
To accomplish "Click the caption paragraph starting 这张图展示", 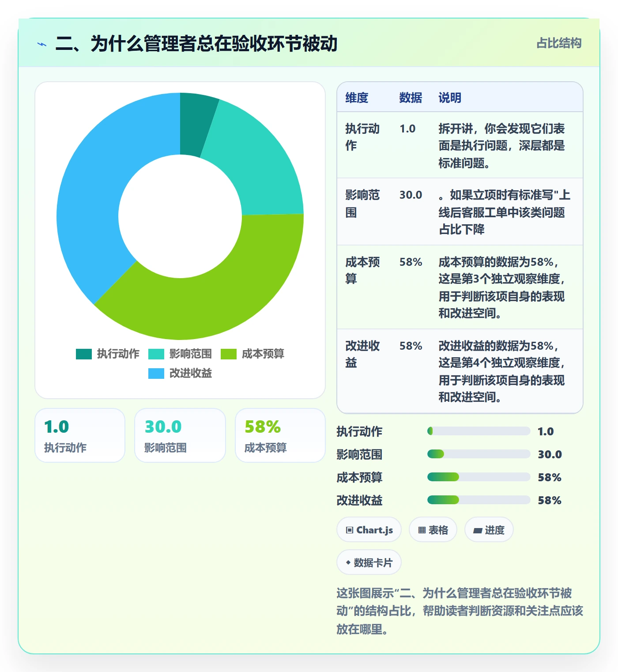I will (460, 611).
